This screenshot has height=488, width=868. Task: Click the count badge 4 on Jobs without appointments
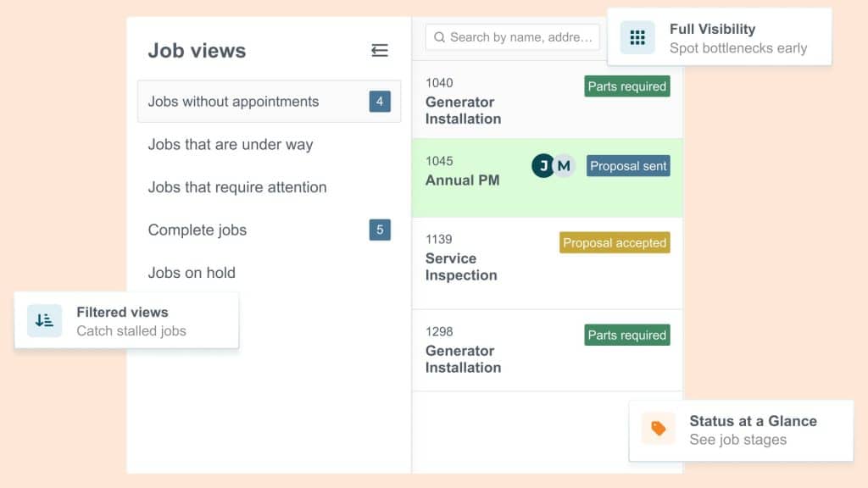tap(380, 102)
